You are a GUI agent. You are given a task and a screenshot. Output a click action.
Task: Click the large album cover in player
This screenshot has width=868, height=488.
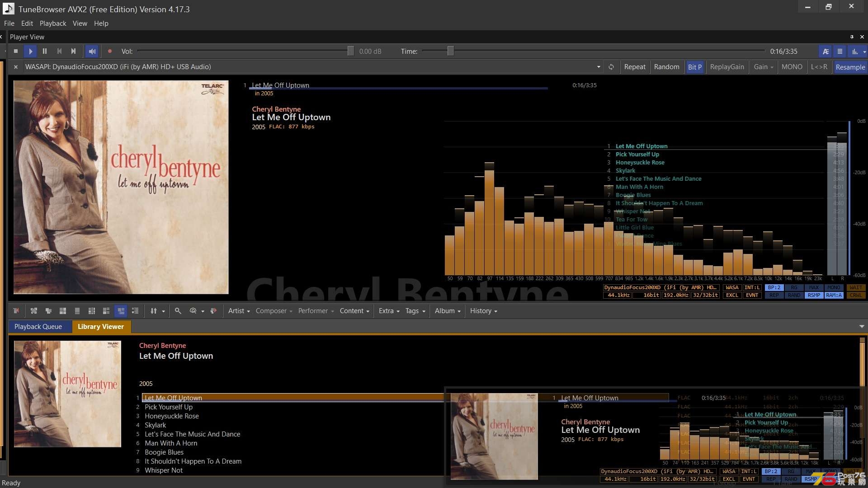121,187
